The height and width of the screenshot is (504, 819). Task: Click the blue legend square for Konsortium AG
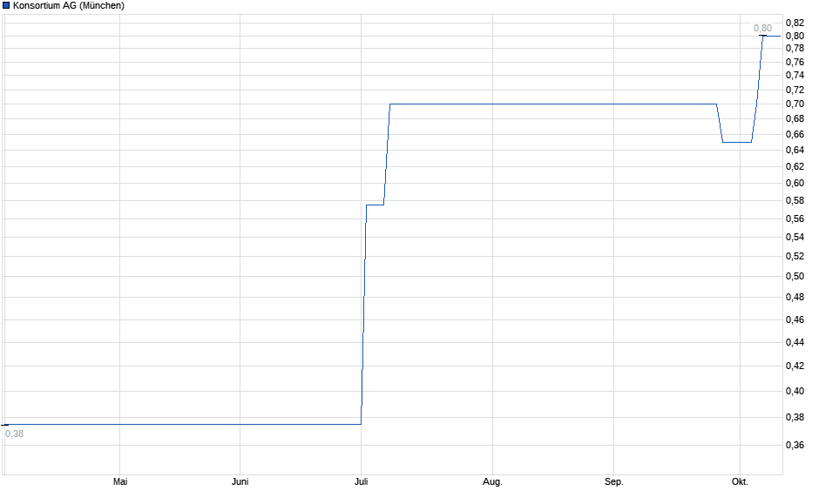pyautogui.click(x=7, y=6)
